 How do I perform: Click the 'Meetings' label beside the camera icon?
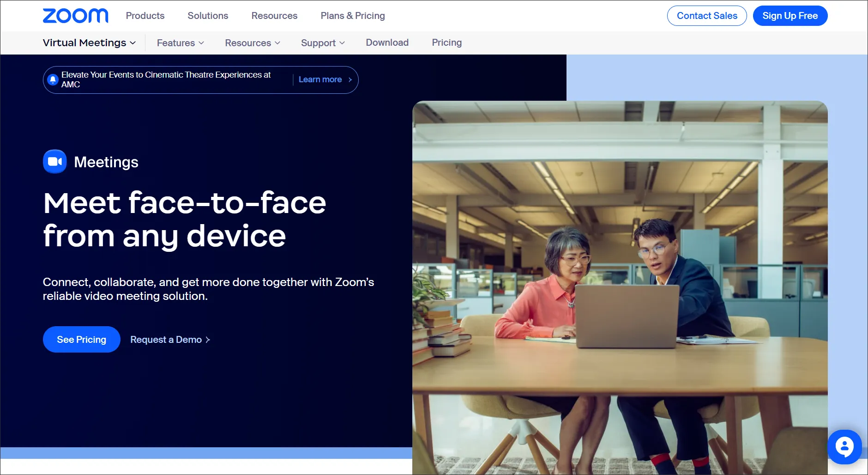[x=106, y=162]
